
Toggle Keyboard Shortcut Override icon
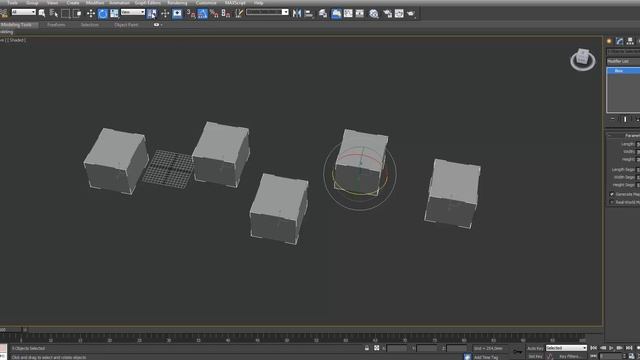(177, 13)
